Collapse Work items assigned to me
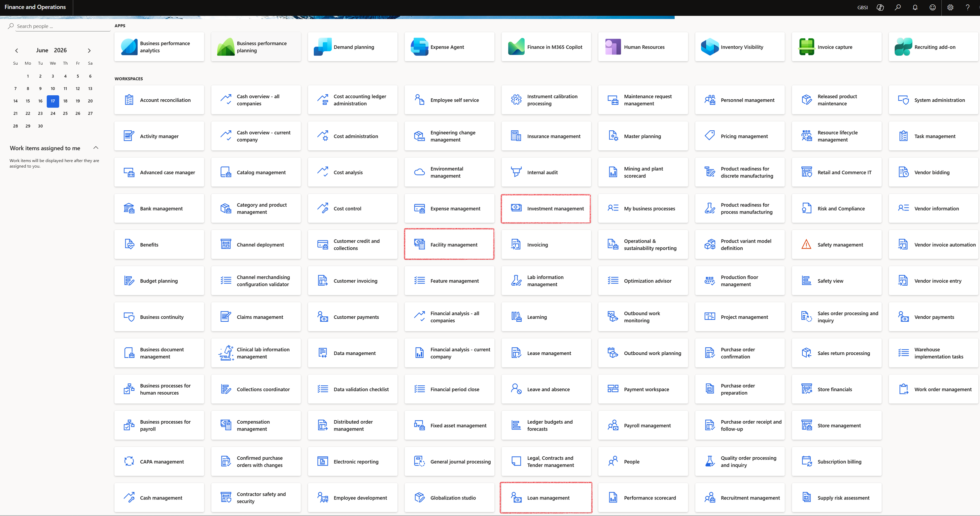The image size is (980, 516). (x=96, y=147)
